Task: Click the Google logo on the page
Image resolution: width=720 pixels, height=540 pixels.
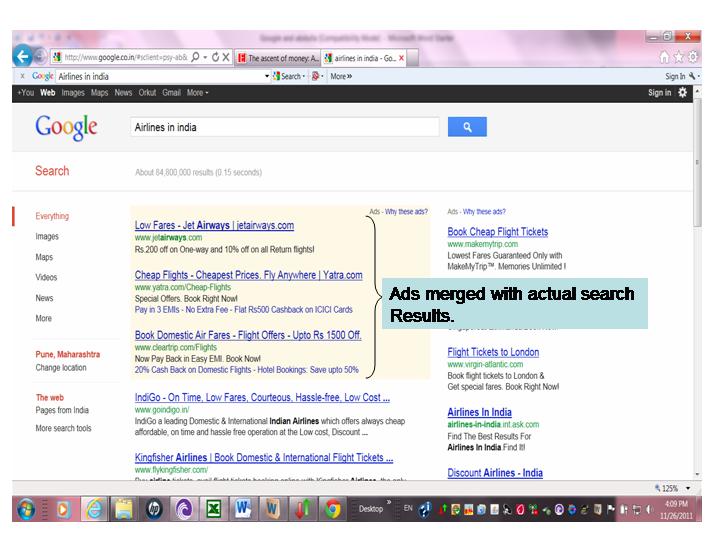Action: [67, 127]
